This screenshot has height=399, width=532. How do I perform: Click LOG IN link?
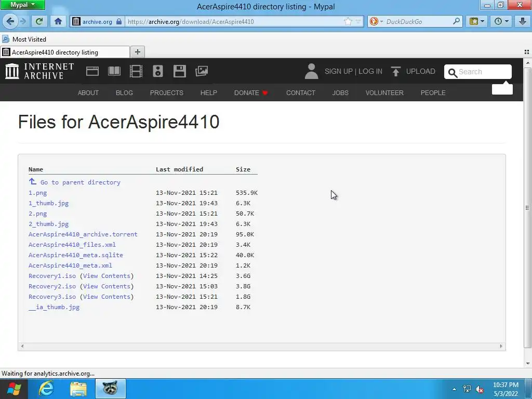(x=370, y=71)
